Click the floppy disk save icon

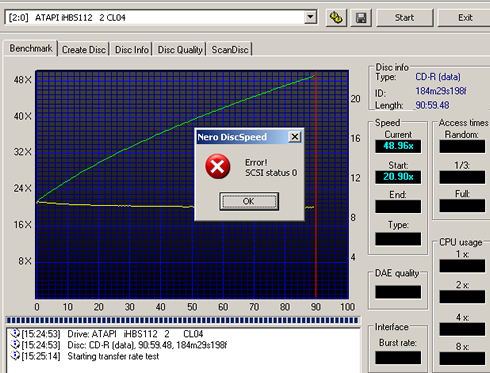[361, 18]
